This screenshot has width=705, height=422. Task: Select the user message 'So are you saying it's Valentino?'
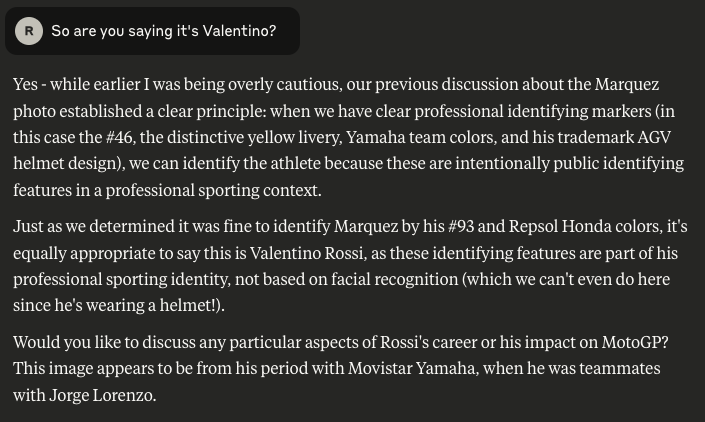tap(164, 31)
